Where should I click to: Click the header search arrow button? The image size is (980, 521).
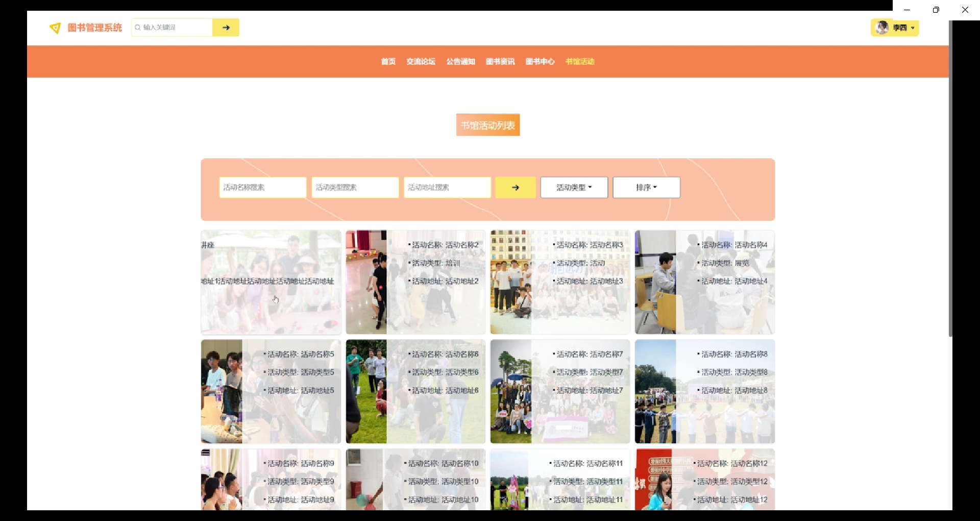tap(226, 28)
